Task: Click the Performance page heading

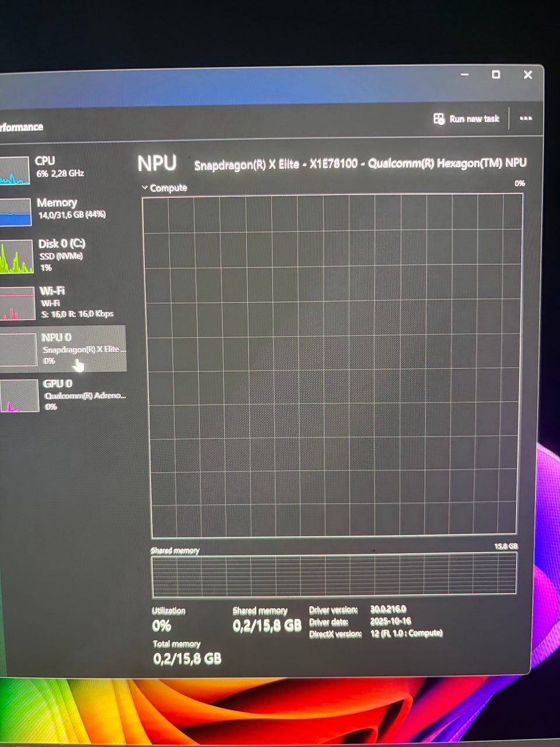Action: pyautogui.click(x=22, y=127)
